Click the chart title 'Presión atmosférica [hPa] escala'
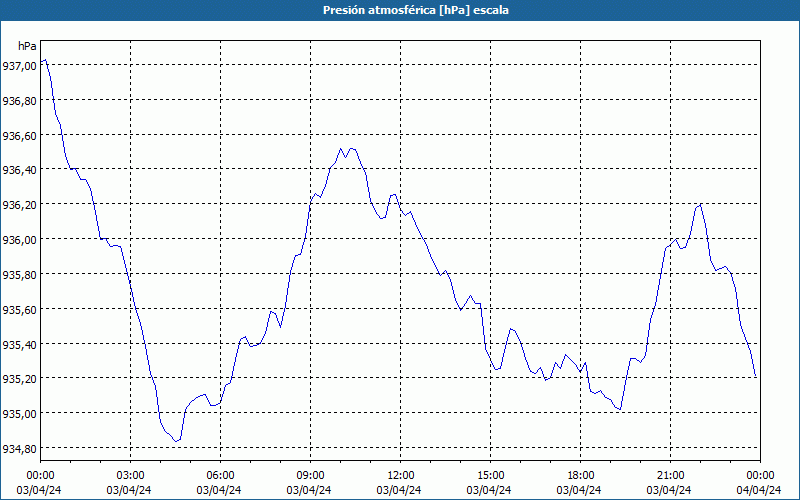800x500 pixels. [416, 10]
